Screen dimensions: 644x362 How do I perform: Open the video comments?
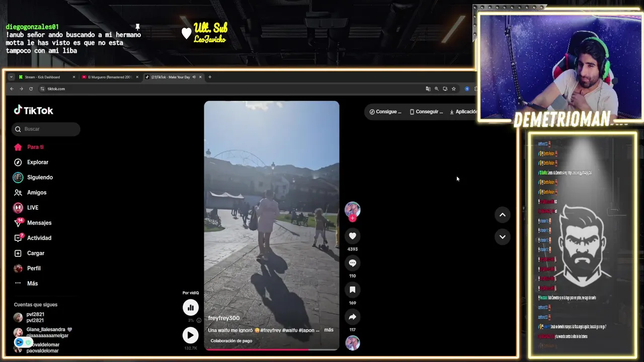[352, 263]
